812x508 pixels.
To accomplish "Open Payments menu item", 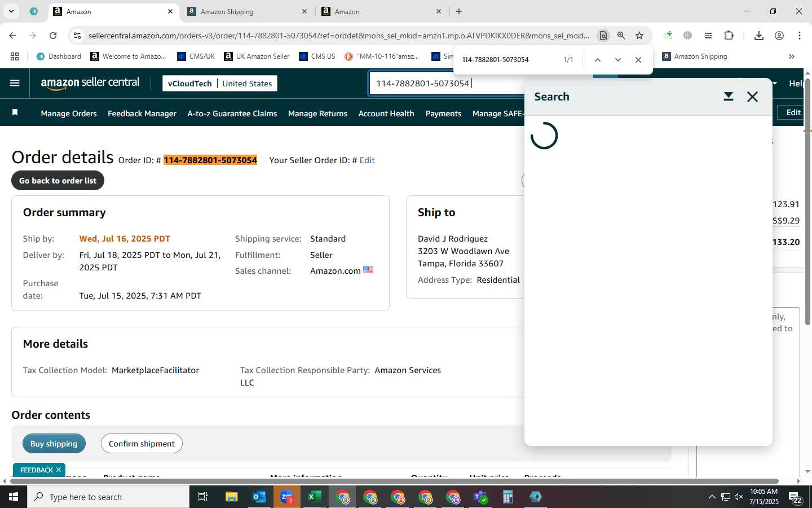I will pos(443,113).
